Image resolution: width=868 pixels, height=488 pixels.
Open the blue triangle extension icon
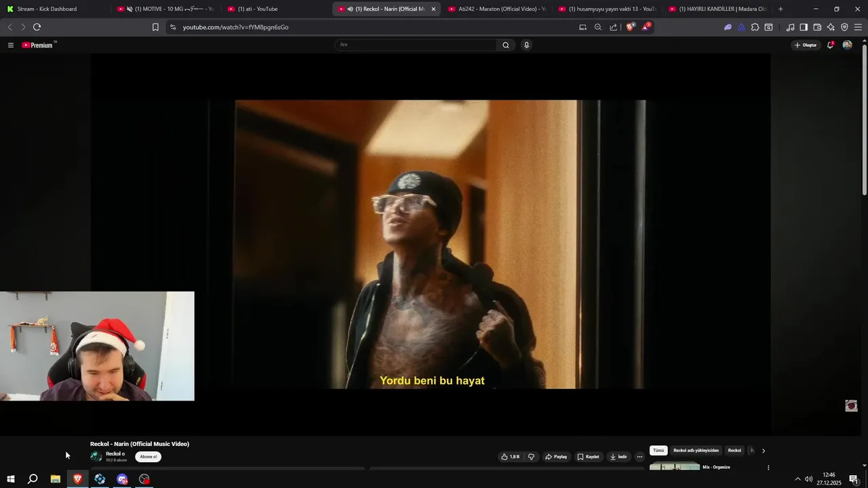point(741,27)
